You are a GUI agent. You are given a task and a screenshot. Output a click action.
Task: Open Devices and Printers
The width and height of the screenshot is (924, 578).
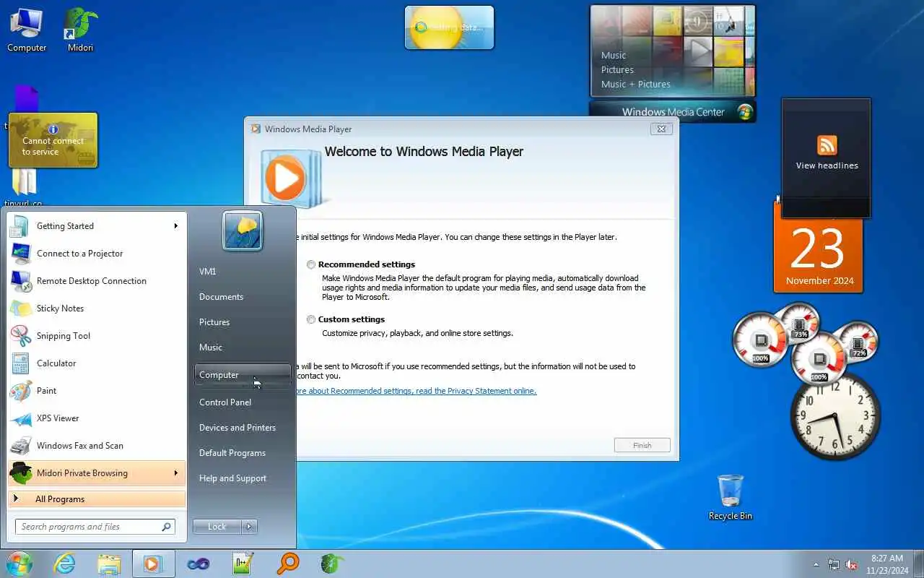242,428
